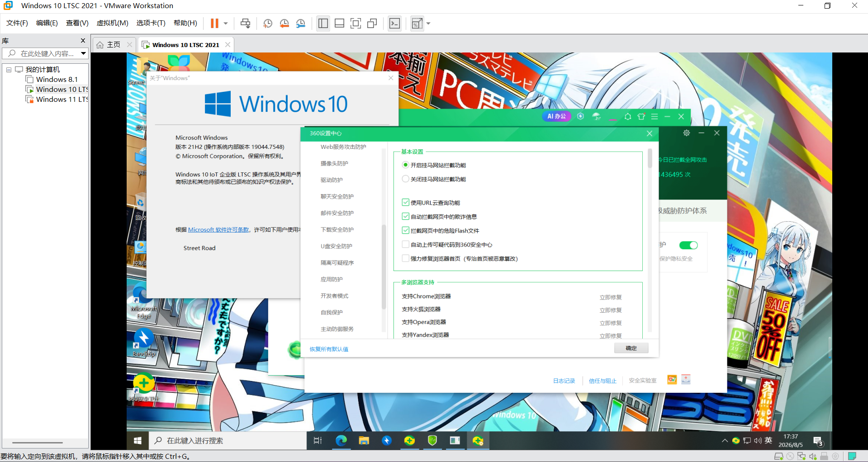Image resolution: width=868 pixels, height=462 pixels.
Task: Click the library panel horizontal scrollbar
Action: click(38, 443)
